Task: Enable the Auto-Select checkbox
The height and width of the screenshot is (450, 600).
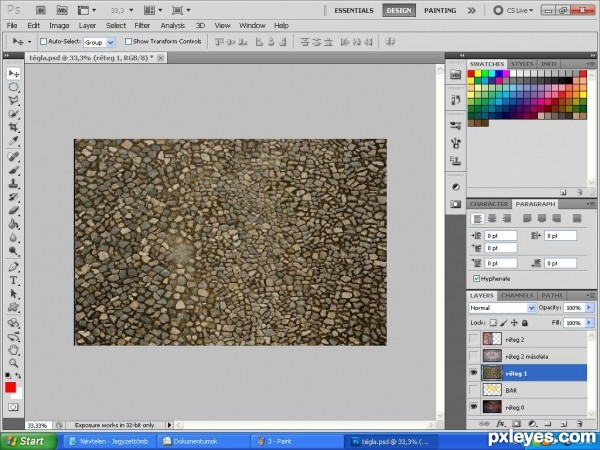Action: click(x=43, y=41)
